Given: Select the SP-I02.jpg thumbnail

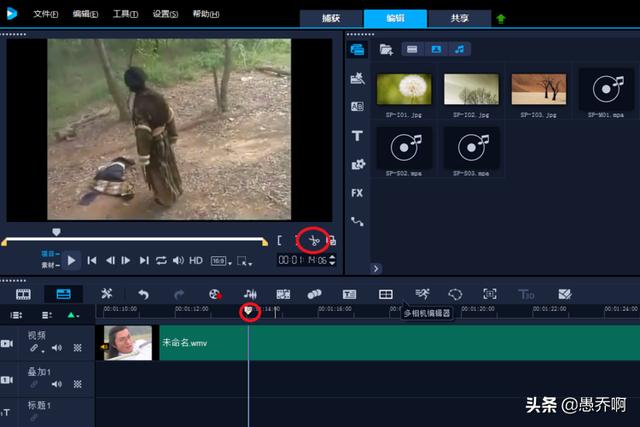Looking at the screenshot, I should 471,89.
